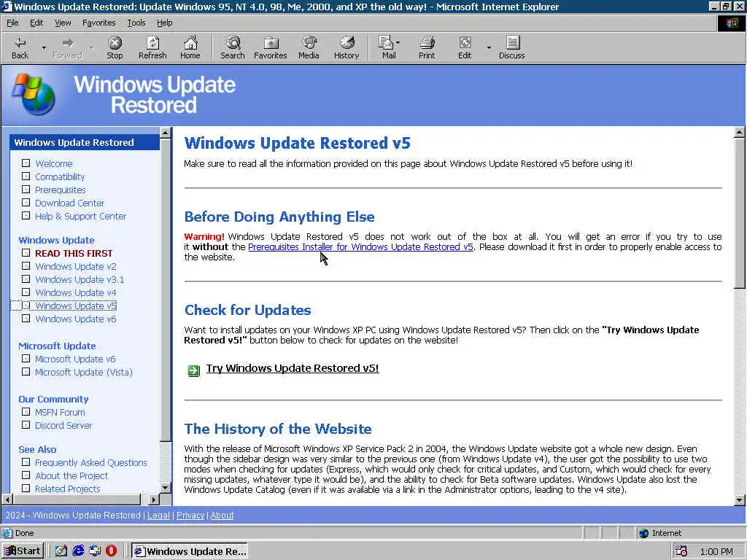Click the box bullet beside Discord Server
The width and height of the screenshot is (747, 560).
pos(26,425)
